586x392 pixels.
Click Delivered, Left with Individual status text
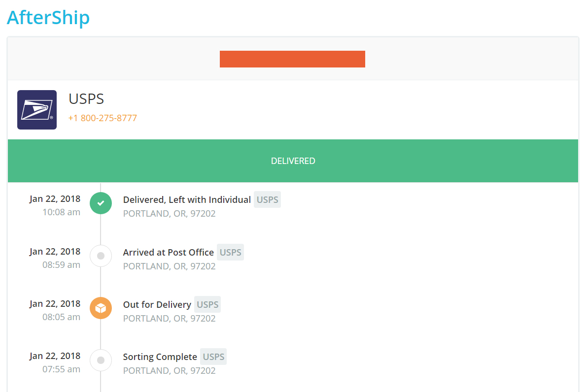click(187, 200)
